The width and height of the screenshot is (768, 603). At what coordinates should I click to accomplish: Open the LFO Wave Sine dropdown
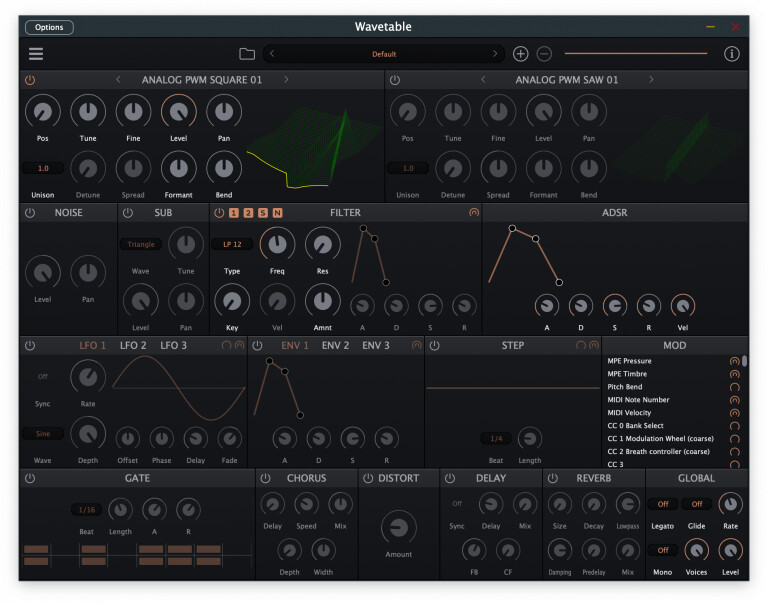[x=43, y=434]
